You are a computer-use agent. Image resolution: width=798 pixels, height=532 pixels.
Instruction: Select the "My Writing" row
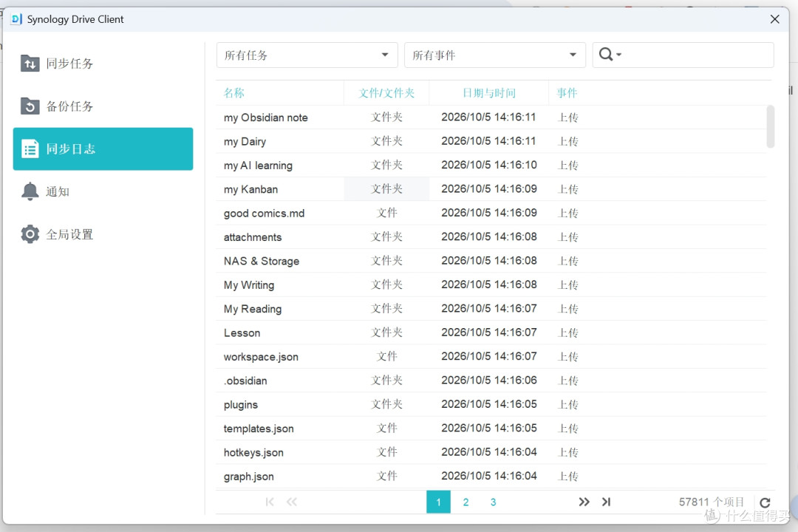point(491,285)
